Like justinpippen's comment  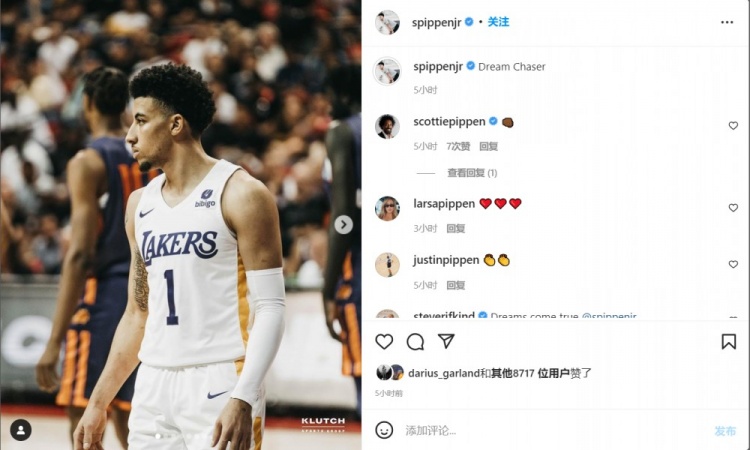(733, 264)
